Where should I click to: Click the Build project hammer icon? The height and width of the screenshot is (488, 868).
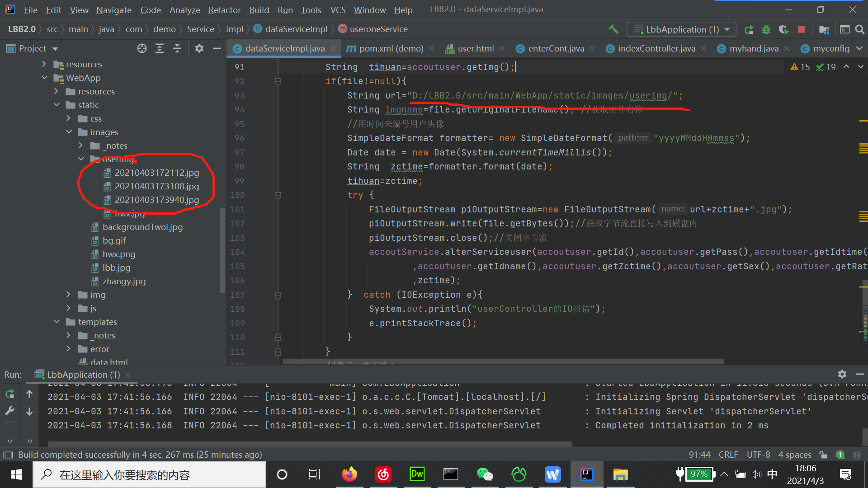click(613, 29)
